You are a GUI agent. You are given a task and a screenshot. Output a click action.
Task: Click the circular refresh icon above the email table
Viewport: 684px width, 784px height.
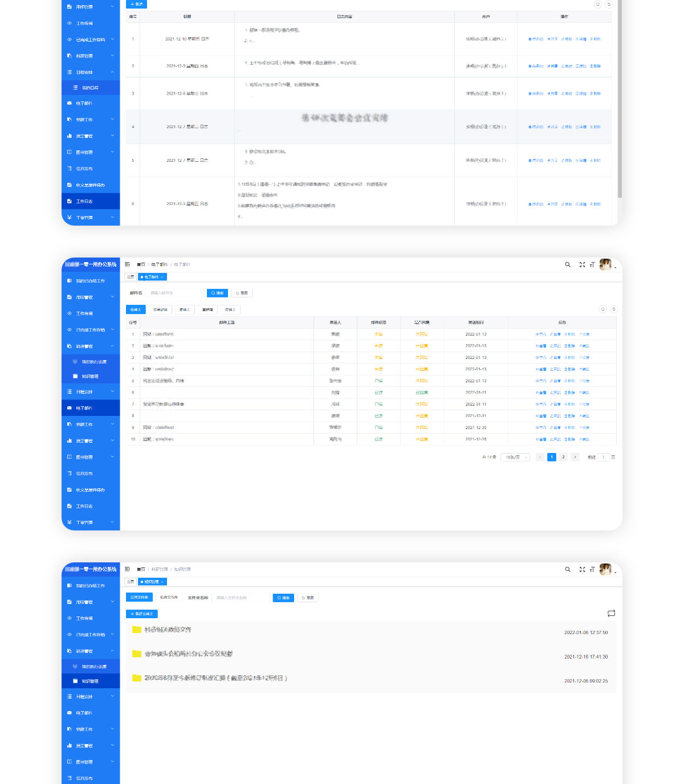(614, 309)
